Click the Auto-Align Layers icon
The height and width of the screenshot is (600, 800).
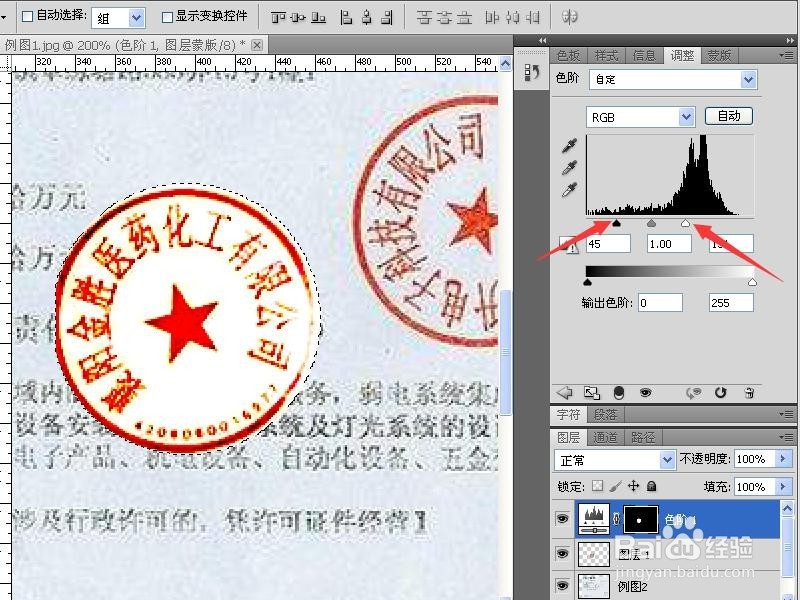pyautogui.click(x=569, y=17)
